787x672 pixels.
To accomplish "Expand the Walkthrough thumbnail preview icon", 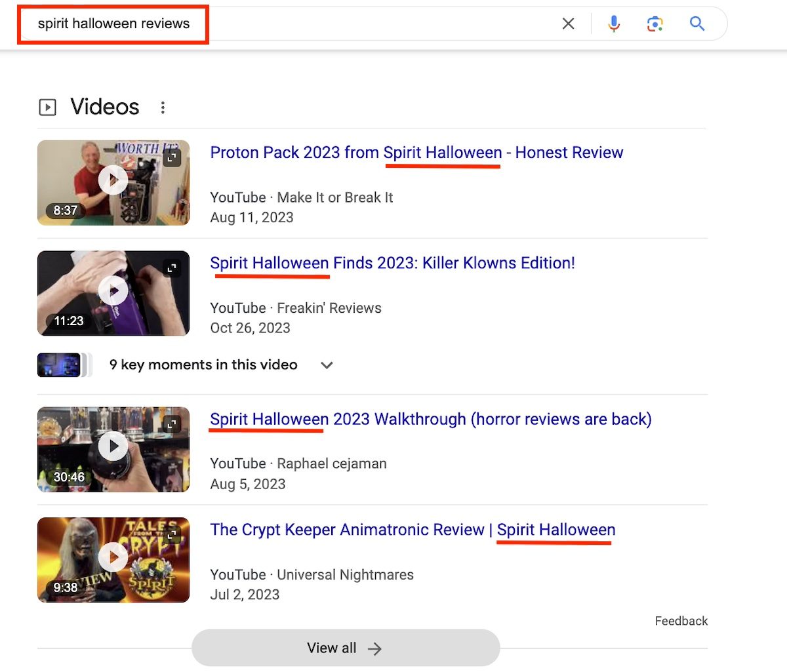I will pos(172,424).
